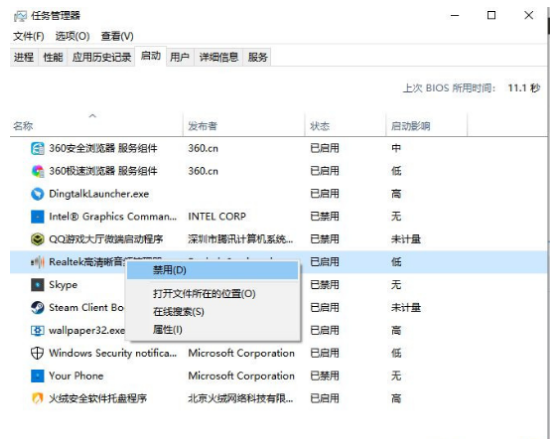Click the Steam Client Bootstrapper icon
Image resolution: width=554 pixels, height=439 pixels.
pos(37,308)
